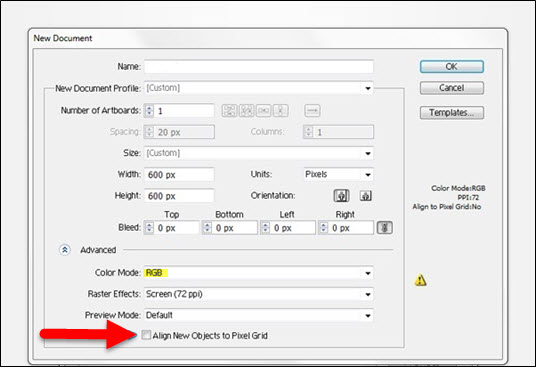
Task: Click the Right bleed value field
Action: coord(351,228)
